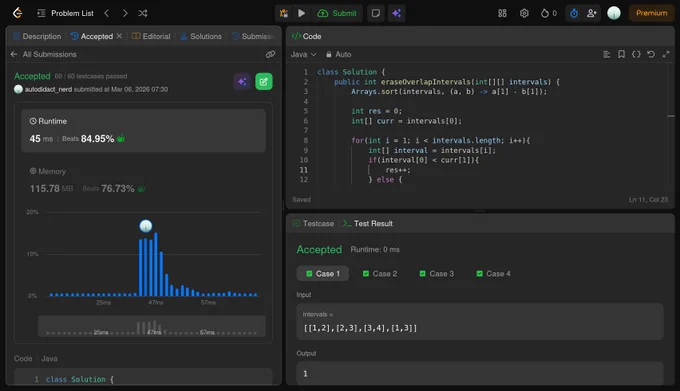Open the notes icon in top bar
The width and height of the screenshot is (680, 391).
click(x=376, y=13)
